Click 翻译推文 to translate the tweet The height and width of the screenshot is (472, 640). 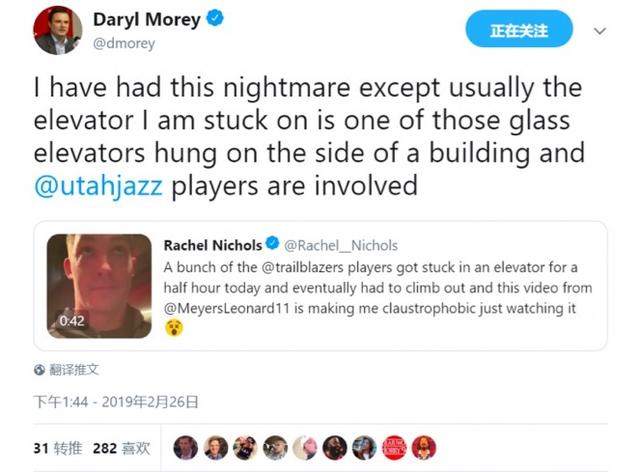[x=74, y=370]
